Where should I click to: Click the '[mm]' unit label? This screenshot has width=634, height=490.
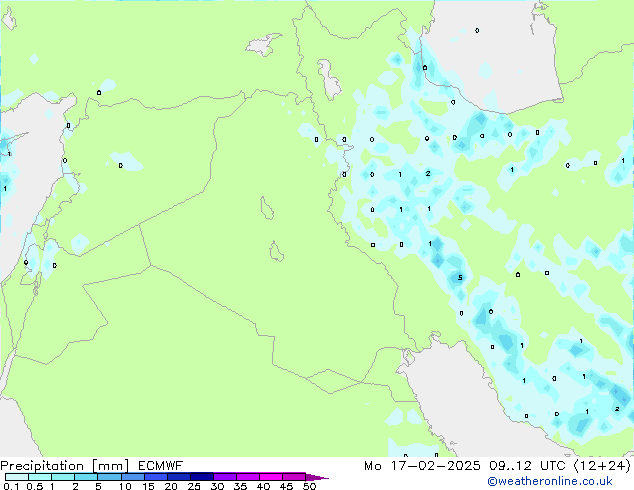(x=110, y=466)
